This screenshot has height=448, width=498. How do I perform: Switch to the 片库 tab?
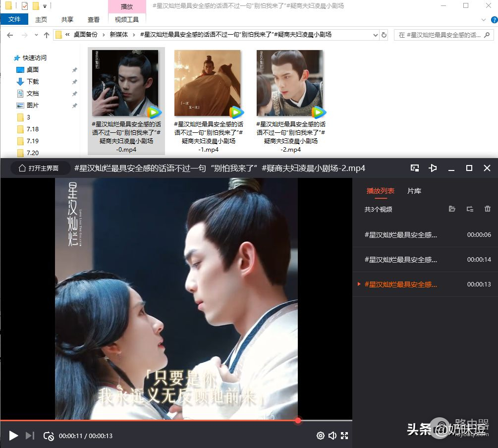tap(414, 191)
